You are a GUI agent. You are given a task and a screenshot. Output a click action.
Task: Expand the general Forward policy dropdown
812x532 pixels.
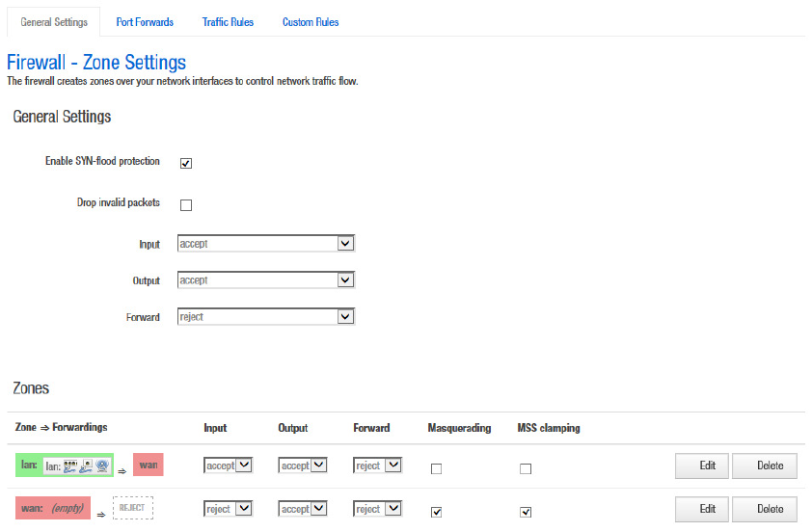266,317
